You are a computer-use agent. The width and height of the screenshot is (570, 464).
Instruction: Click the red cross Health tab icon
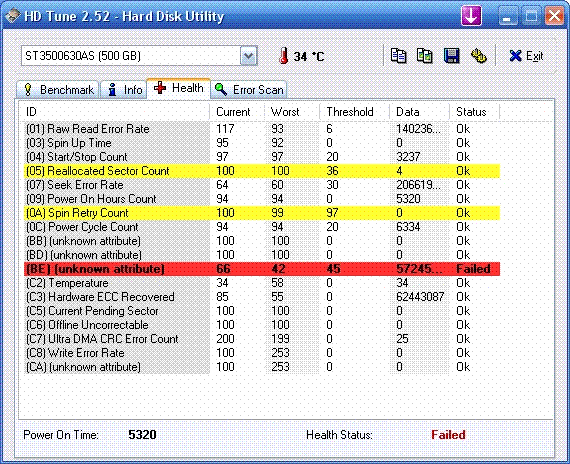[160, 88]
